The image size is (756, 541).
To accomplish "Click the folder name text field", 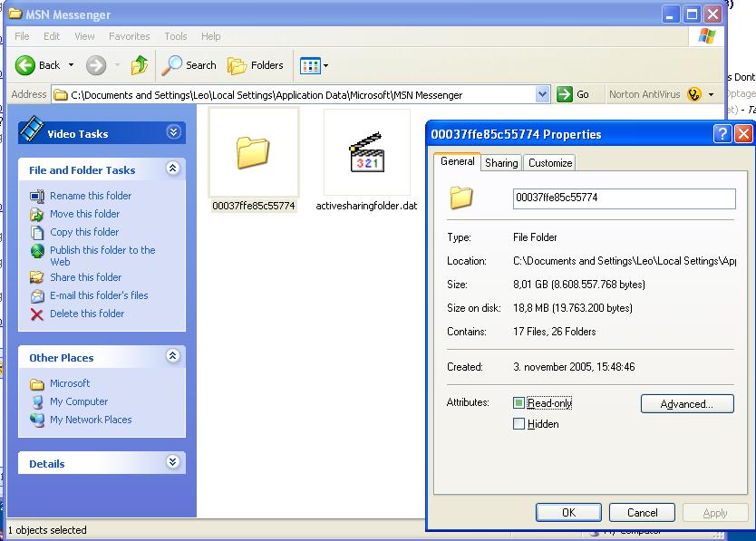I will (624, 198).
